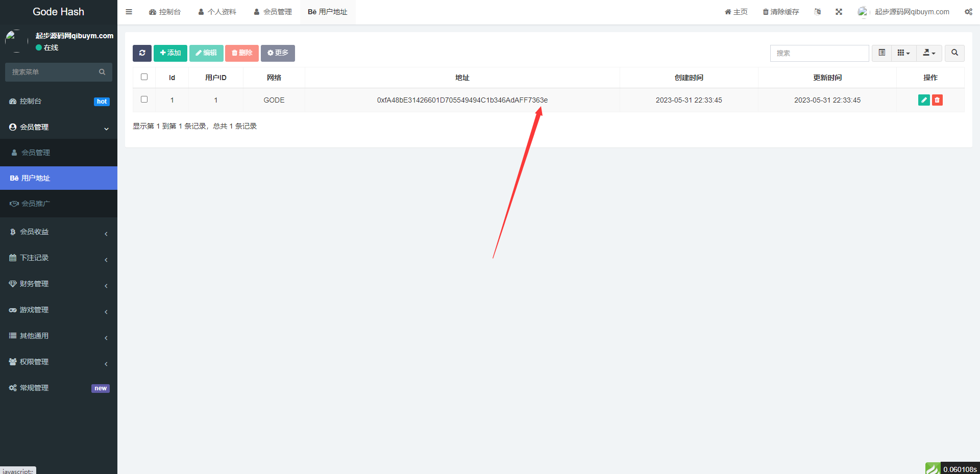Click the 地址 column header
The image size is (980, 474).
point(462,78)
